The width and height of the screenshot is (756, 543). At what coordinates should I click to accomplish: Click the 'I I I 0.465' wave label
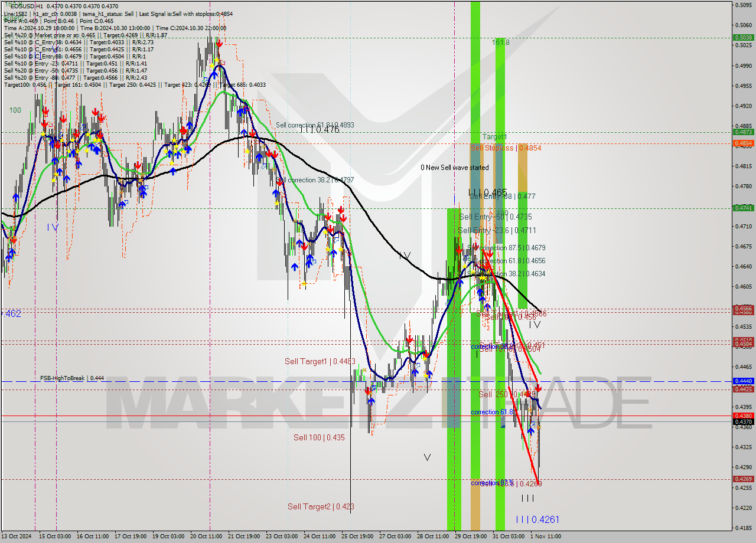pos(488,192)
